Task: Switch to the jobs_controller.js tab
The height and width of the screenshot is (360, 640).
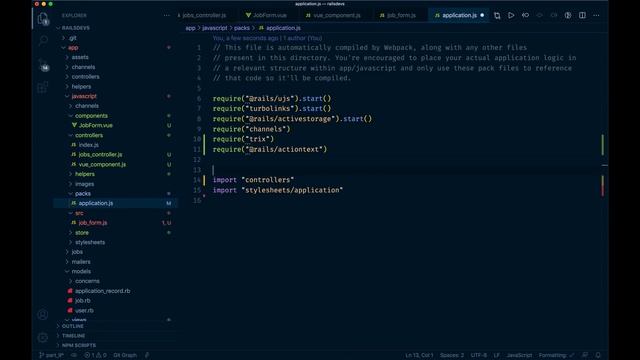Action: [x=204, y=16]
